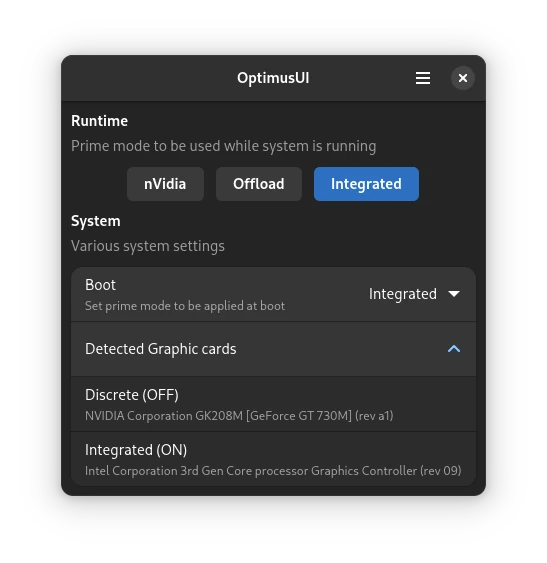Viewport: 547px width, 563px height.
Task: Click the 'Set prime mode' boot subtitle
Action: point(185,306)
